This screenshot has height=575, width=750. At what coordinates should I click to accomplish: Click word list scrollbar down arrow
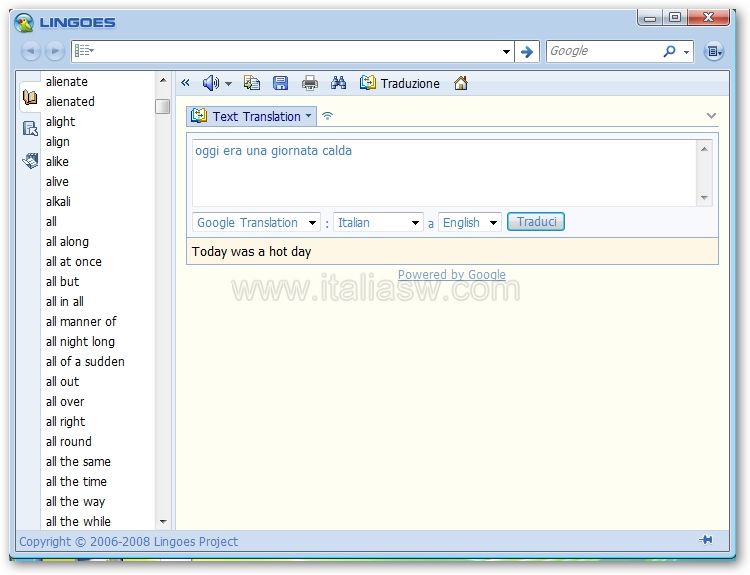(163, 521)
